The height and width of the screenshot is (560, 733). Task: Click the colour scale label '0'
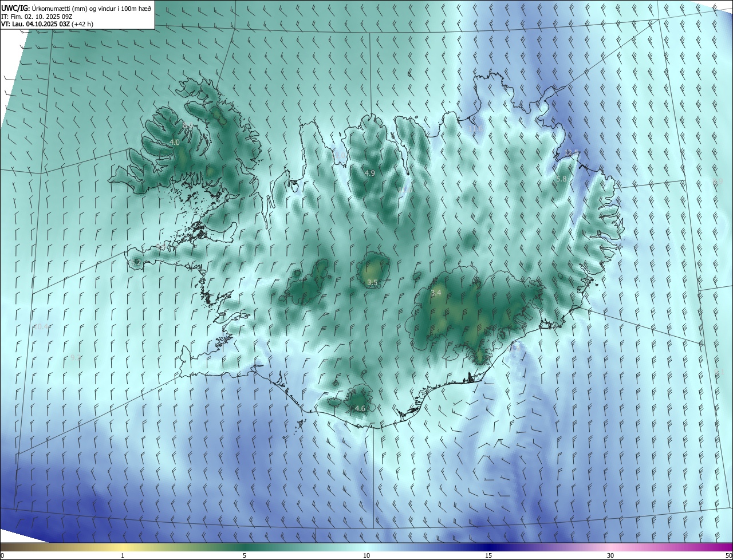2,555
